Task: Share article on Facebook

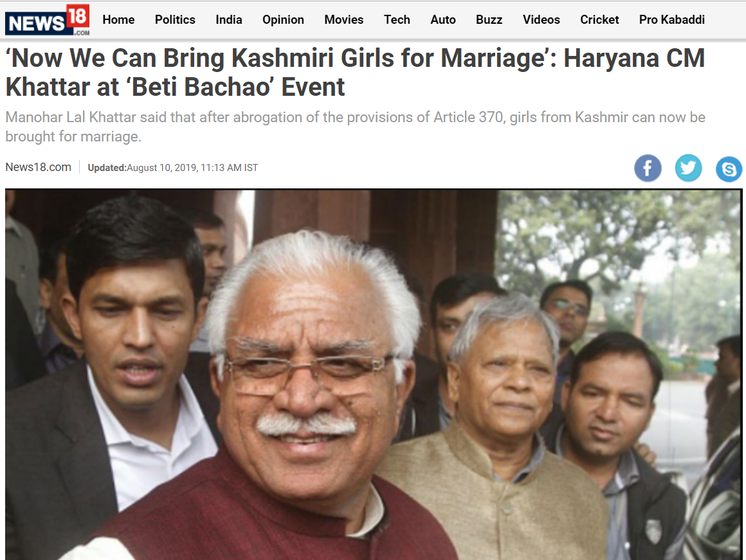Action: point(648,168)
